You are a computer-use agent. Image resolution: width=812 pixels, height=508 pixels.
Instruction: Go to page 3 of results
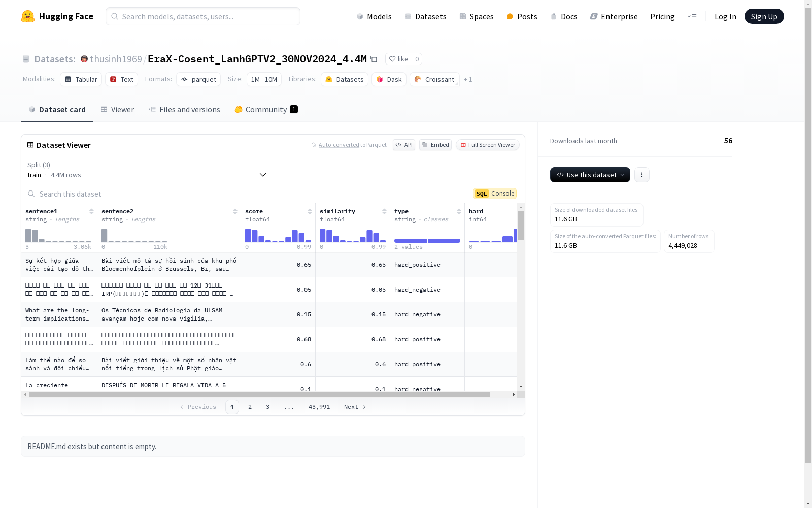click(267, 407)
